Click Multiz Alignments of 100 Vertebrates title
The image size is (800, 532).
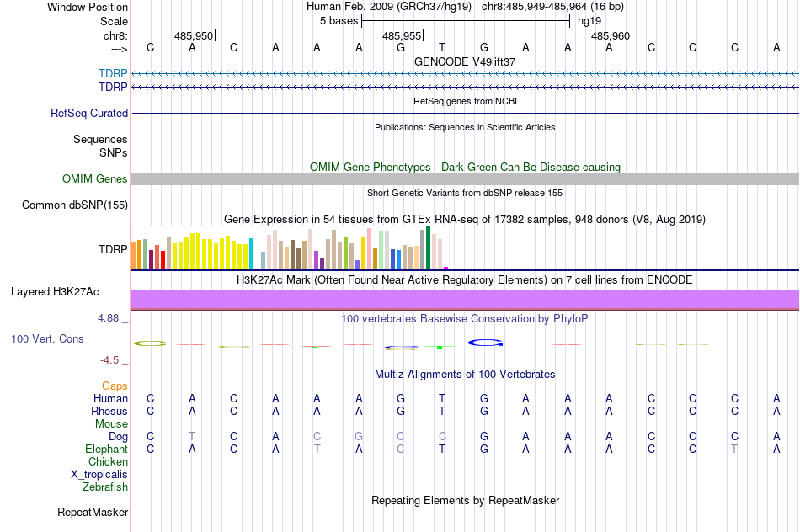point(465,375)
